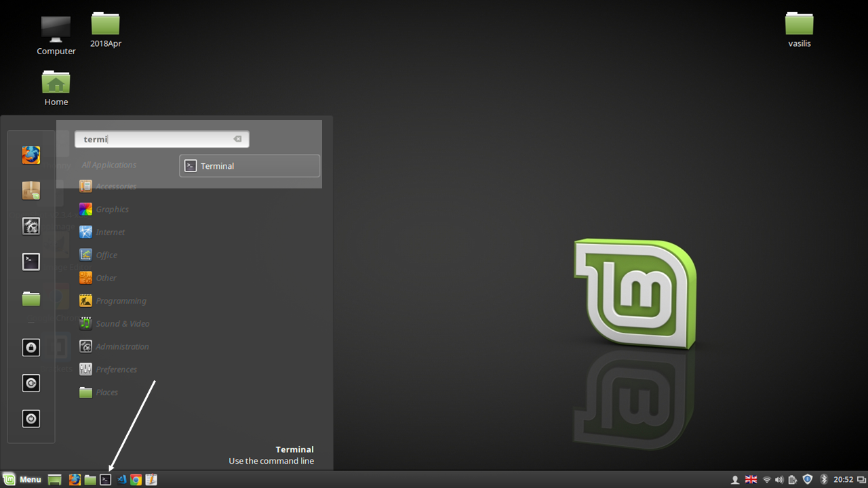Open the Bluetooth tray icon

pos(824,479)
